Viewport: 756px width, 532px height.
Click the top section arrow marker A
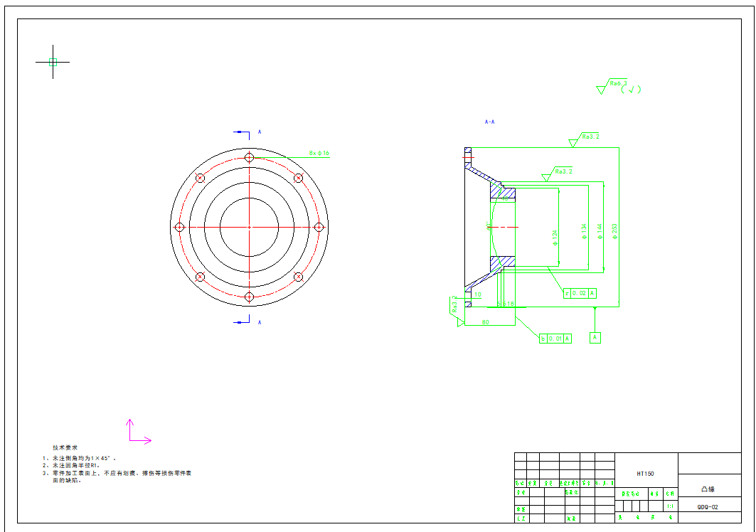pyautogui.click(x=243, y=132)
